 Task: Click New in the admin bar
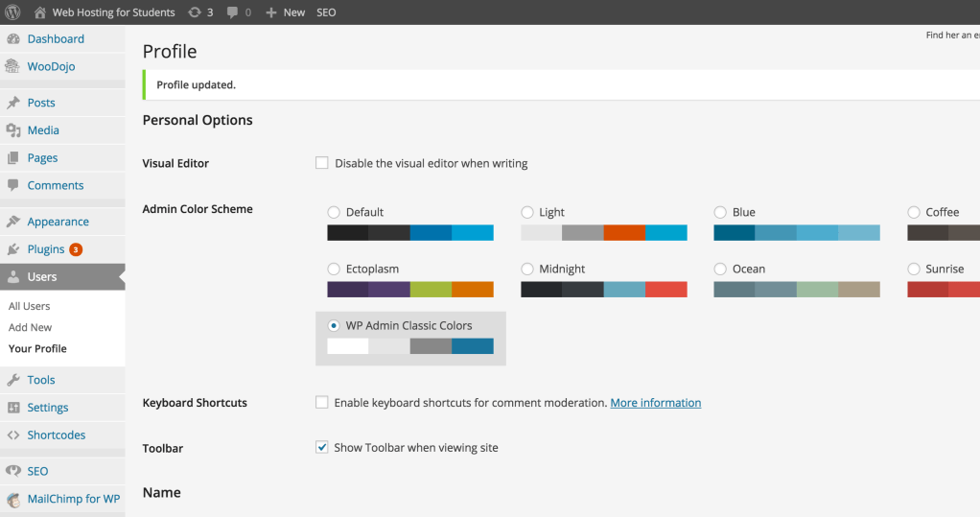point(293,12)
